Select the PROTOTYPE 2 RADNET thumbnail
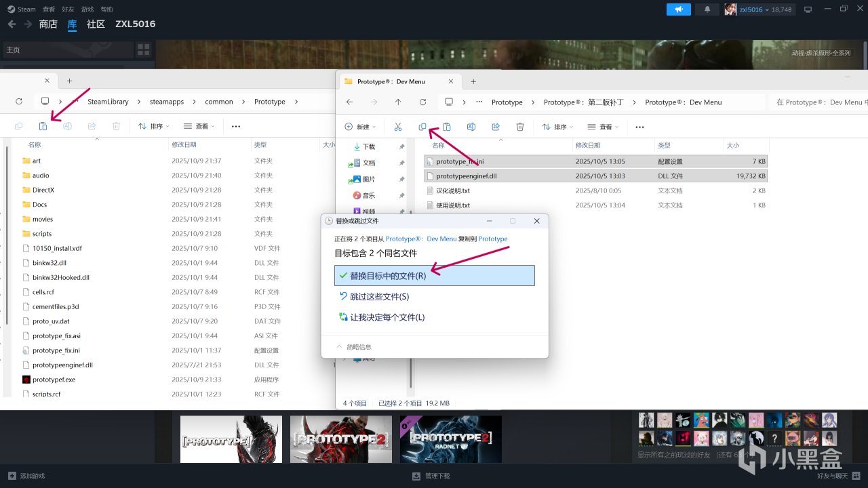 pyautogui.click(x=451, y=439)
